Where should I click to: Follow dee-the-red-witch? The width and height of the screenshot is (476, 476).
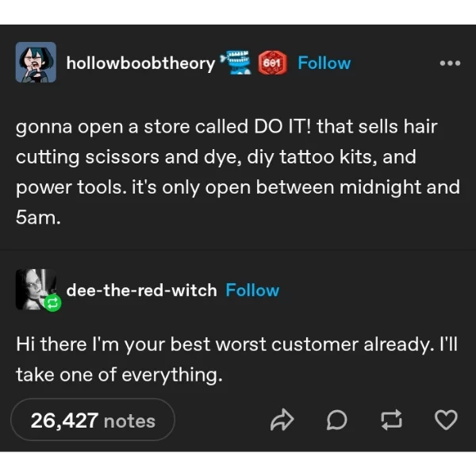[x=252, y=290]
